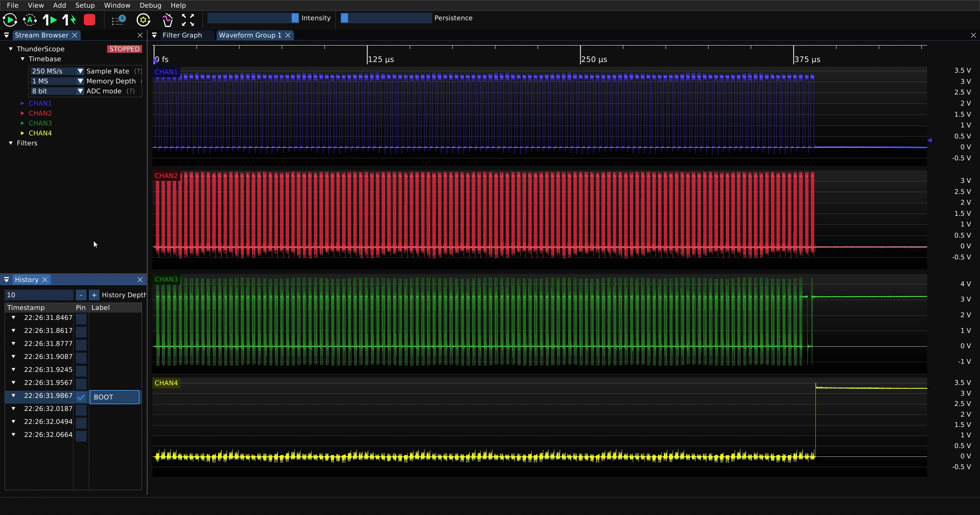Clear persistence with the bucket icon
The image size is (980, 515).
pyautogui.click(x=168, y=20)
